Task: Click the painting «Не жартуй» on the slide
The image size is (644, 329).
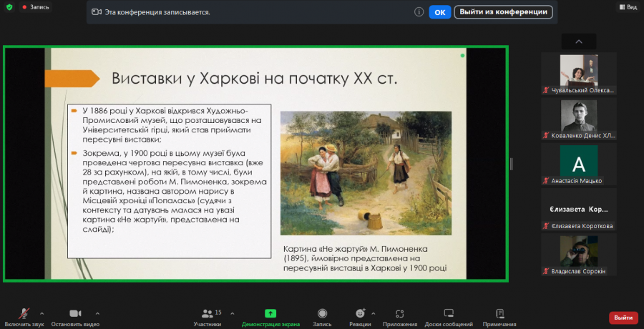Action: [366, 173]
